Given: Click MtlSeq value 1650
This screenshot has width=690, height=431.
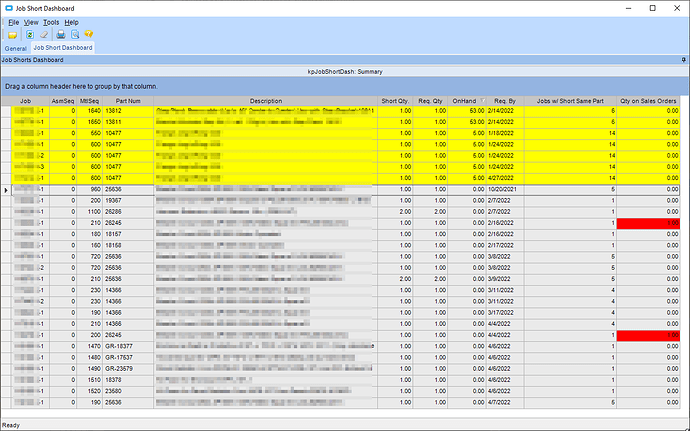Looking at the screenshot, I should pyautogui.click(x=90, y=122).
